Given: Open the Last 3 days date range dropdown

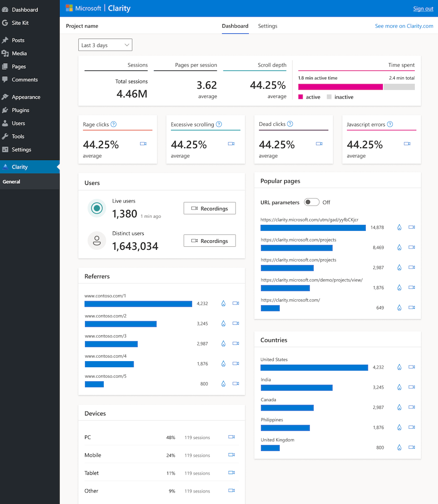Looking at the screenshot, I should 105,45.
